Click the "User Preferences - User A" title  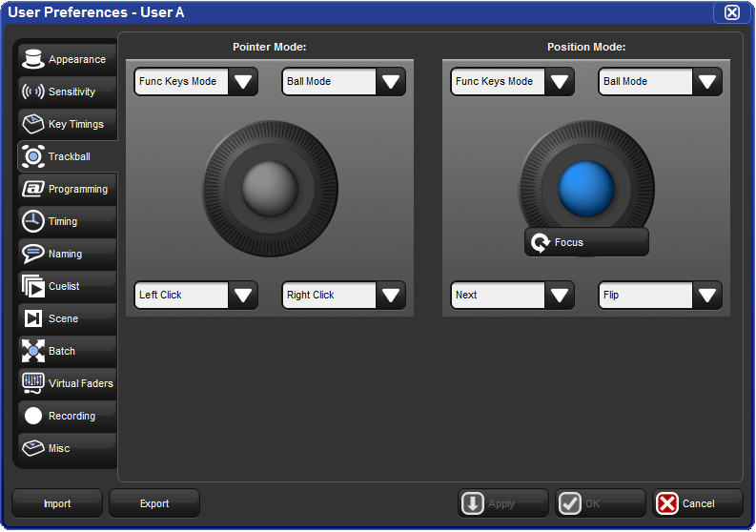point(96,12)
